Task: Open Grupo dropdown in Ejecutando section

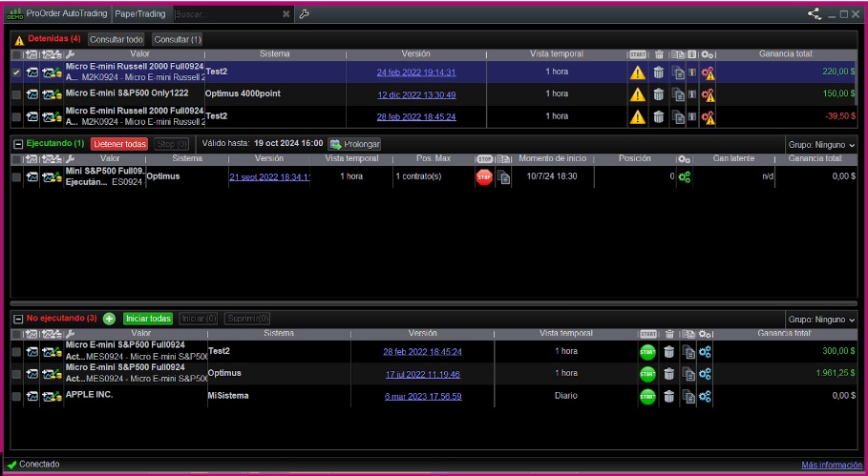Action: [x=820, y=144]
